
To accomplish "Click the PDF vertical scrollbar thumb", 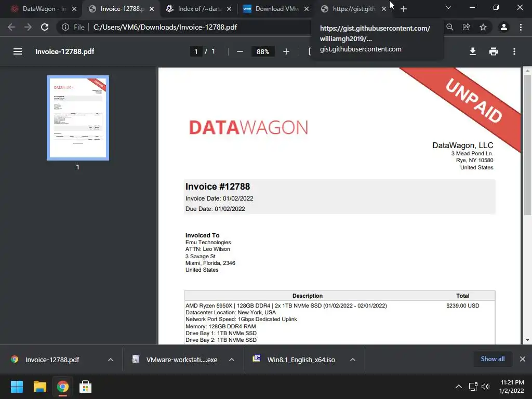I will pyautogui.click(x=527, y=144).
